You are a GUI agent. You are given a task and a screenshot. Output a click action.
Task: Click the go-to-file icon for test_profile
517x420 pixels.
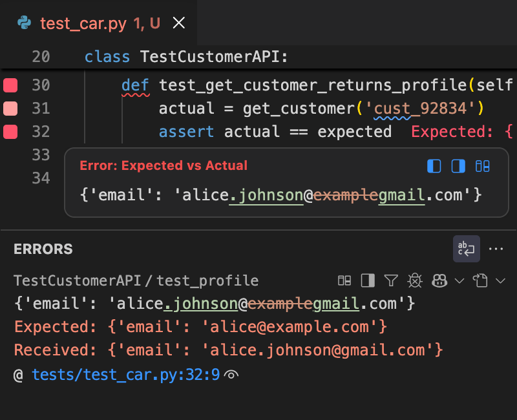pyautogui.click(x=480, y=280)
